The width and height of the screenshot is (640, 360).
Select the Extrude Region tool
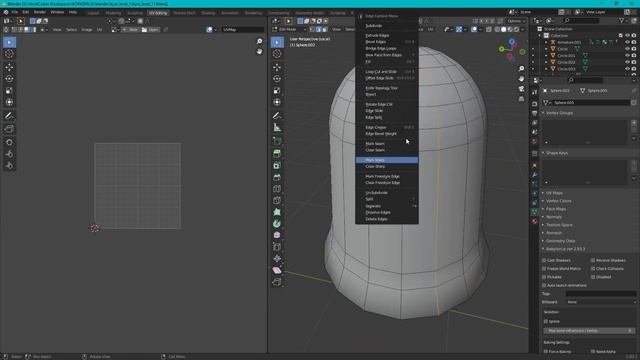coord(277,154)
